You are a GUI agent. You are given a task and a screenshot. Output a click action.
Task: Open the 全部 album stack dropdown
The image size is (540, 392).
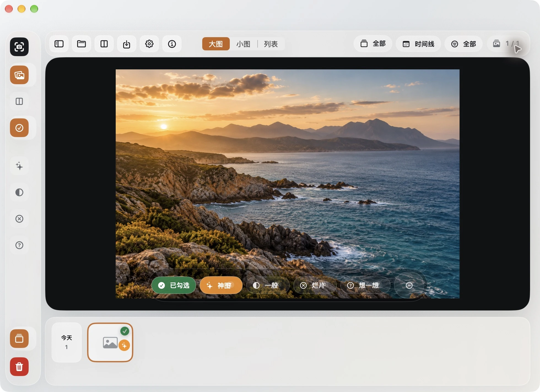(x=373, y=44)
